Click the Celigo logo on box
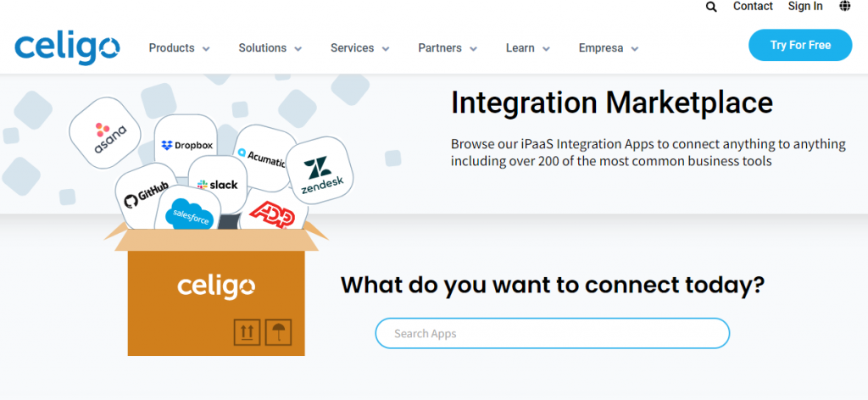Image resolution: width=868 pixels, height=400 pixels. tap(216, 287)
